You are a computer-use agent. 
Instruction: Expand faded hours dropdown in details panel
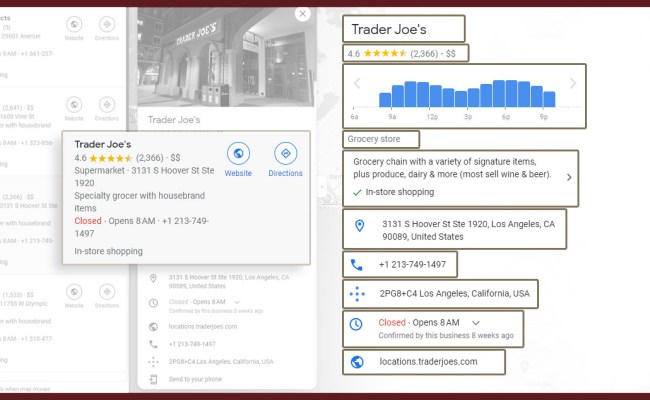tap(237, 302)
